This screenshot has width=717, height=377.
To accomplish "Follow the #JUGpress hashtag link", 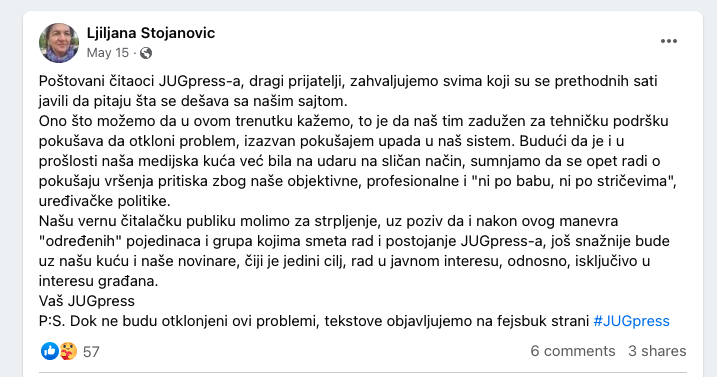I will click(631, 321).
